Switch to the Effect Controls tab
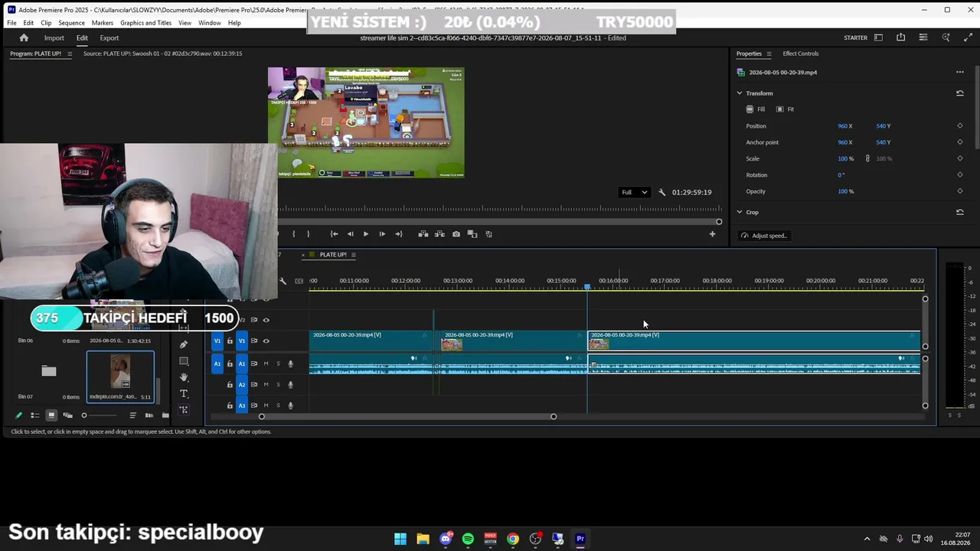 coord(800,54)
